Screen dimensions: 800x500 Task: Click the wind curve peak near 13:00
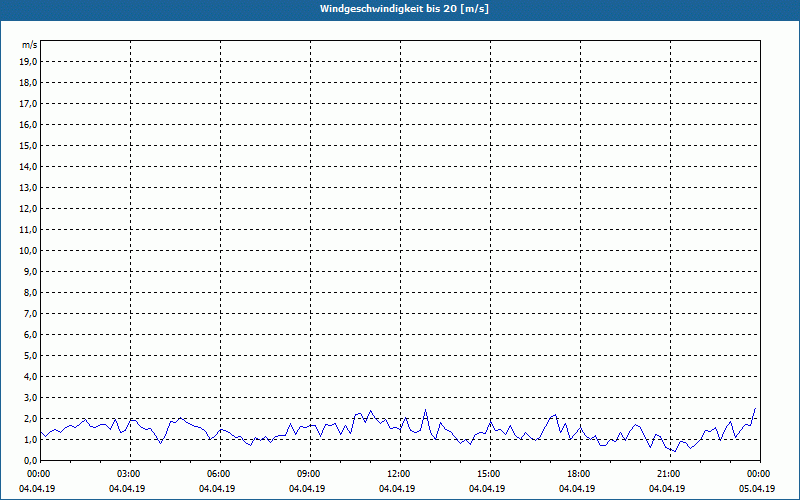point(426,410)
